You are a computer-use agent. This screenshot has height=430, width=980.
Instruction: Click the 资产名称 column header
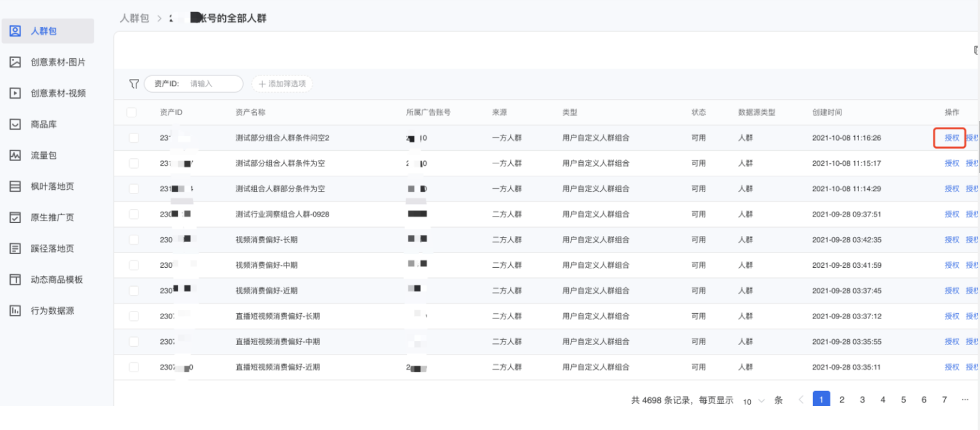[x=251, y=112]
